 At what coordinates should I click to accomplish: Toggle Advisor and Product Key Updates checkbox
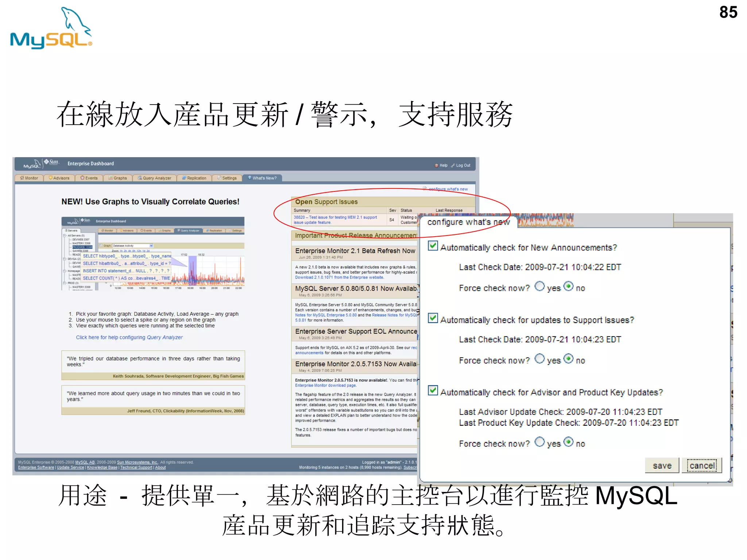point(433,390)
